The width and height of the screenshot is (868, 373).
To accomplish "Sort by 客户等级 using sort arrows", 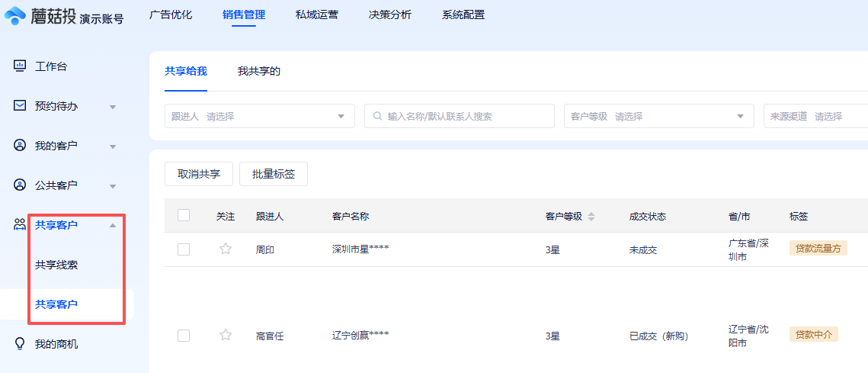I will coord(591,217).
